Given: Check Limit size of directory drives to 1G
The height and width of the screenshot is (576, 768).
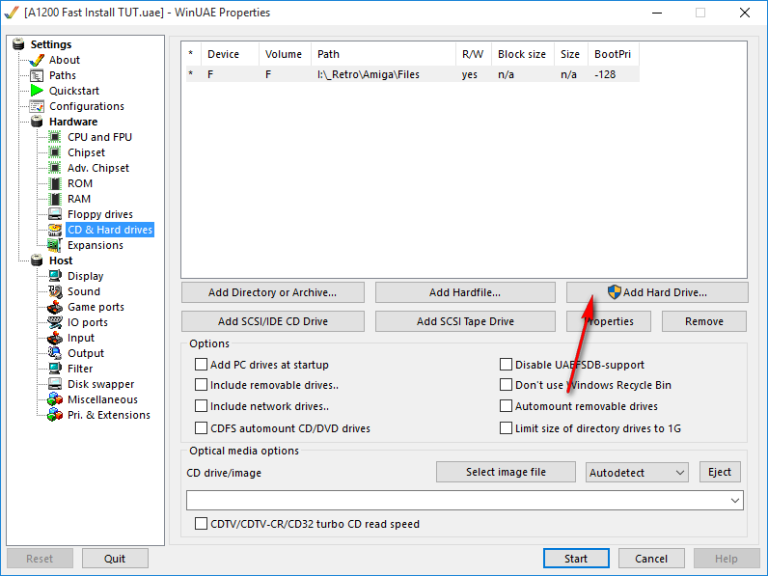Looking at the screenshot, I should pyautogui.click(x=506, y=428).
